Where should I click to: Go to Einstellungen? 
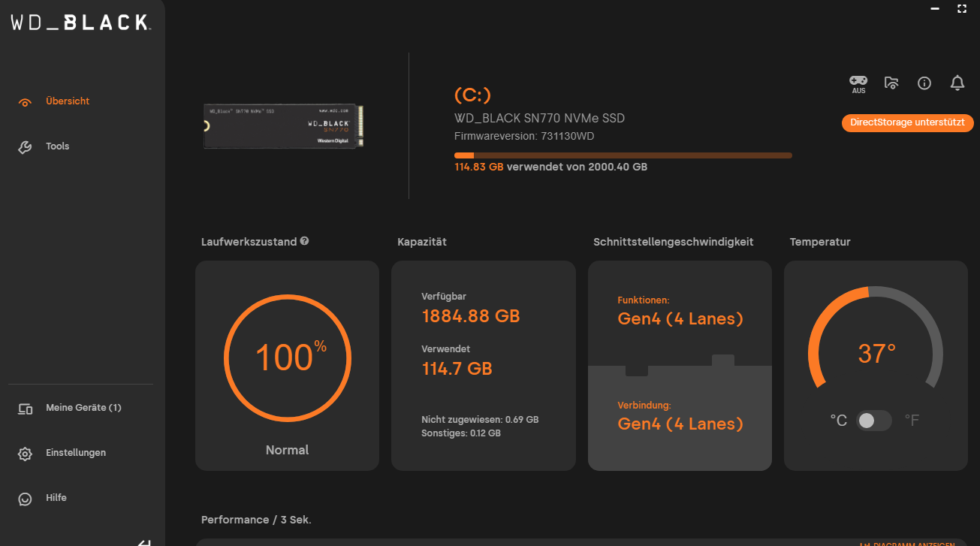pos(76,453)
